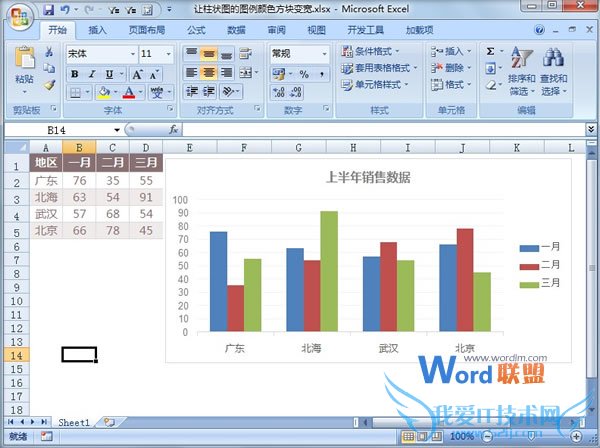This screenshot has height=448, width=600.
Task: Apply fill color with the paint bucket
Action: (x=104, y=92)
